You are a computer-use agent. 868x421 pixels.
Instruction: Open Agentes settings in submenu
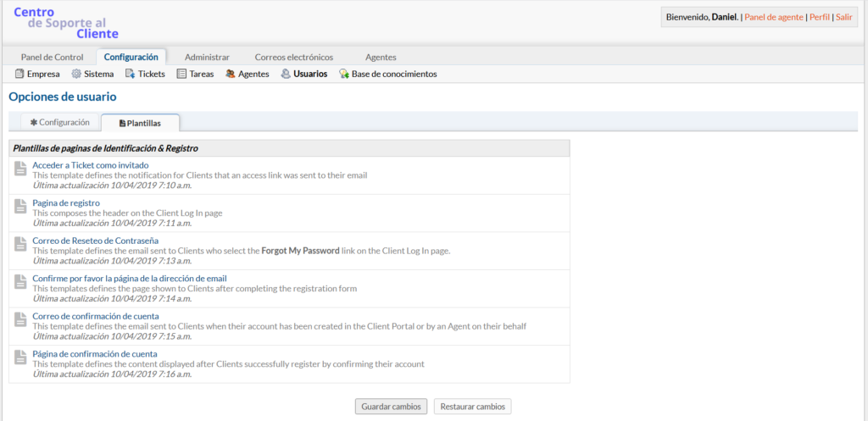247,74
